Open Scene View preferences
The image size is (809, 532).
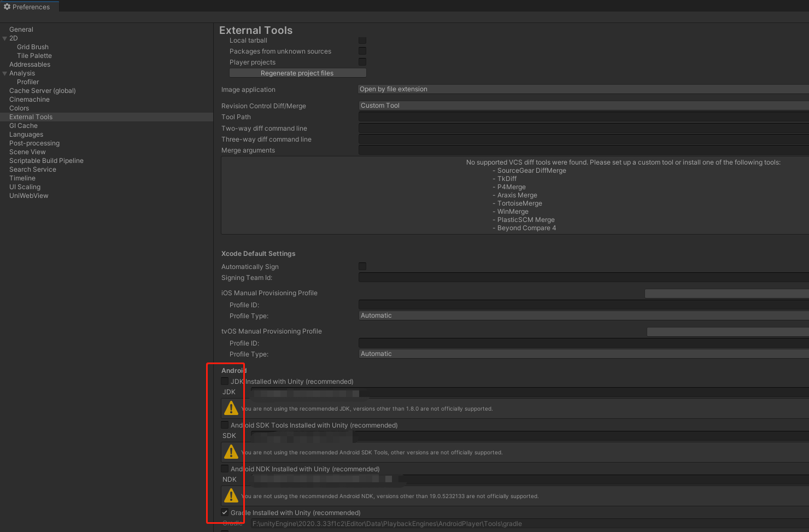27,152
